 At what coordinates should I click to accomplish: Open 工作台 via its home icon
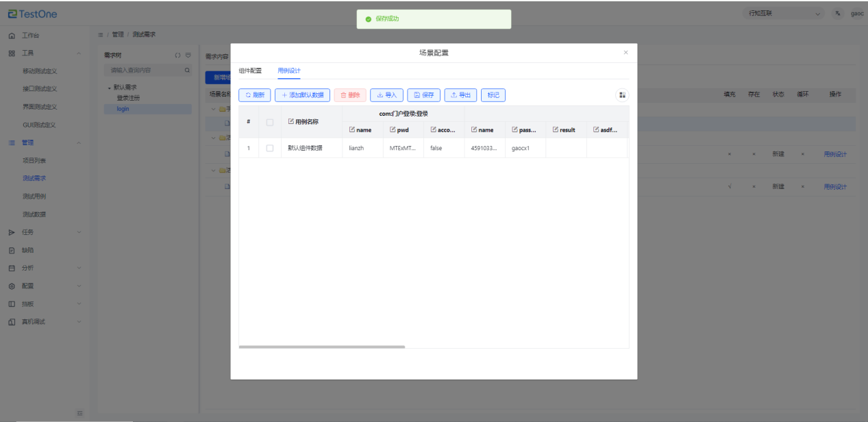pyautogui.click(x=12, y=35)
